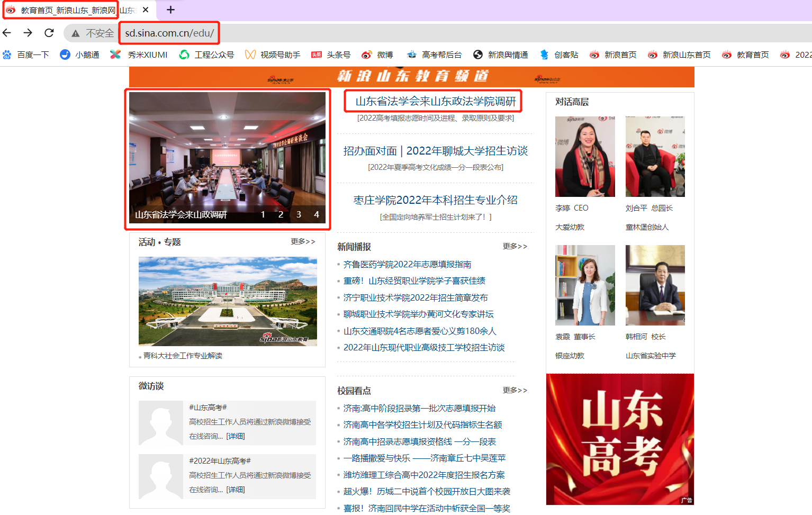Open 济宁职业技术学院2022年招生简章发布

pos(416,297)
